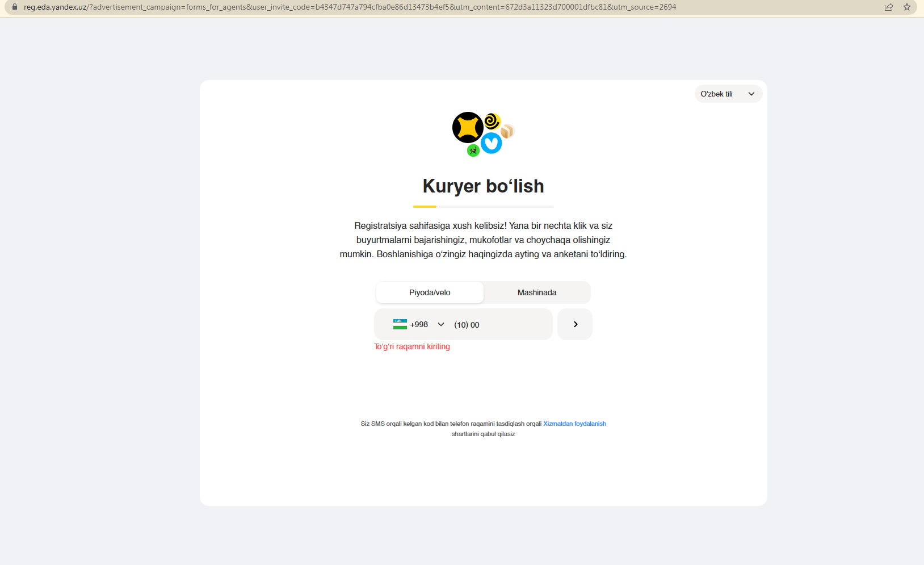The height and width of the screenshot is (565, 924).
Task: Click the progress bar under the heading
Action: (x=483, y=207)
